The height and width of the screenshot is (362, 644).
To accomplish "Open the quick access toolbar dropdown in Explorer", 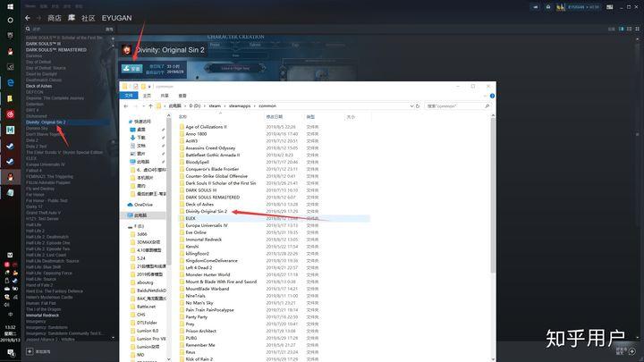I will point(149,87).
